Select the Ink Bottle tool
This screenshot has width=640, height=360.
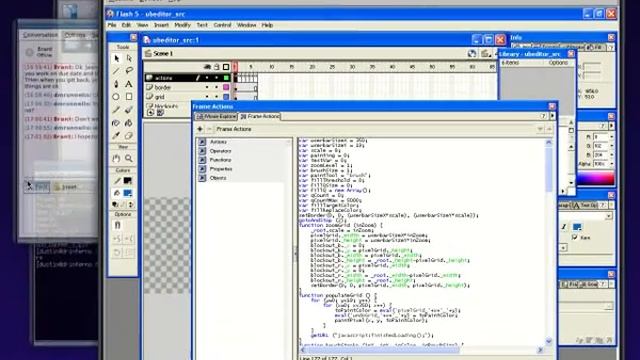116,122
